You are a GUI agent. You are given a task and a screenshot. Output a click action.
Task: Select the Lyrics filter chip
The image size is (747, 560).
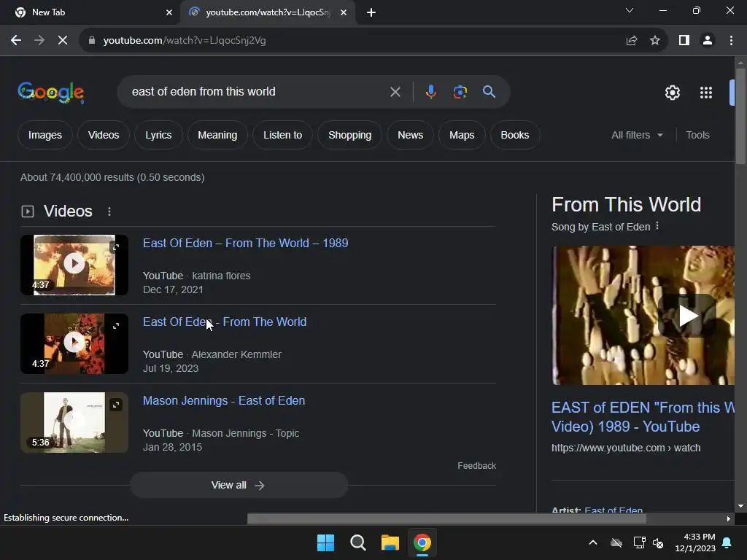coord(158,135)
